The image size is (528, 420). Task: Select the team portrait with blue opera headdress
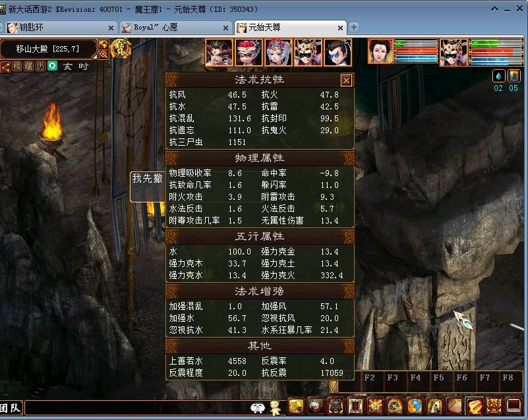[x=278, y=53]
